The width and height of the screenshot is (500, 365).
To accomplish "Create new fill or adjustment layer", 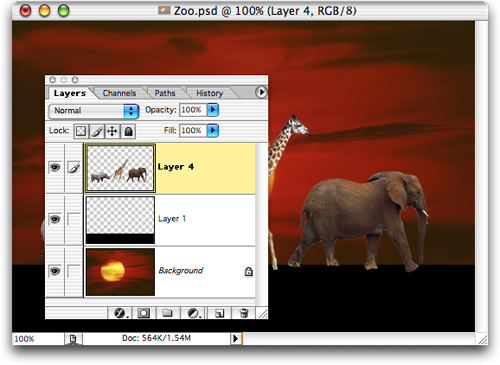I will (193, 313).
